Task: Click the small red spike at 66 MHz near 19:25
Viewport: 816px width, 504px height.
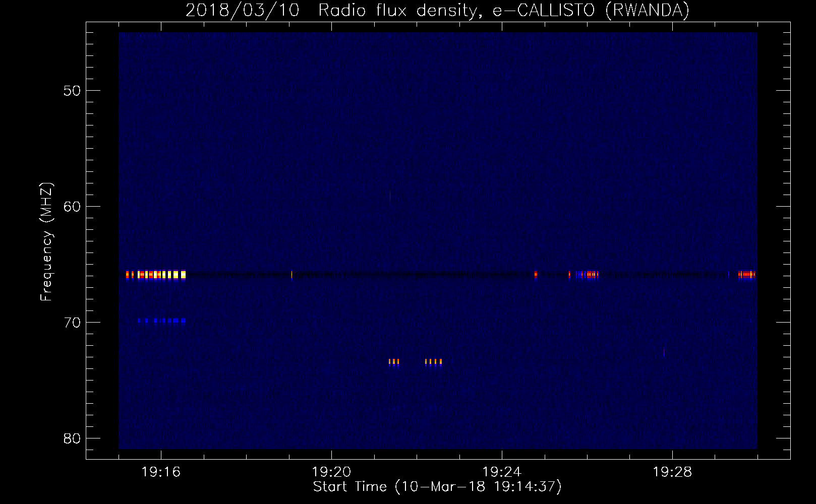Action: [536, 275]
